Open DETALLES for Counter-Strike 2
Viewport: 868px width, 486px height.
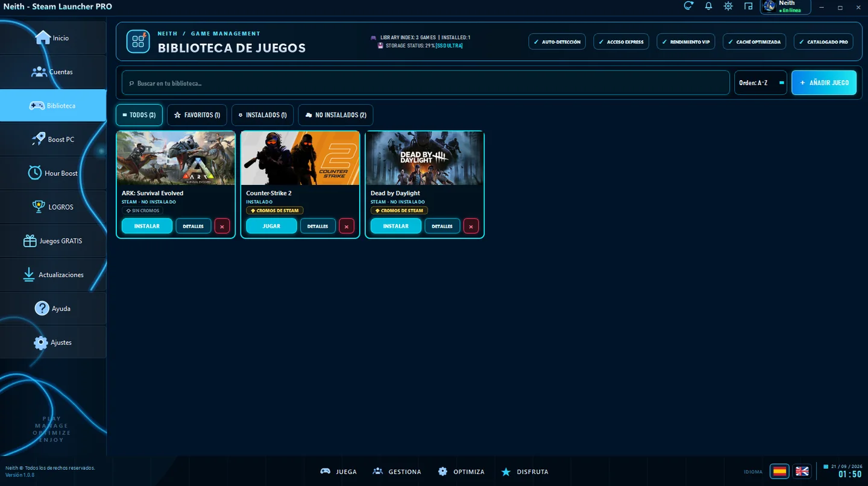pos(318,226)
